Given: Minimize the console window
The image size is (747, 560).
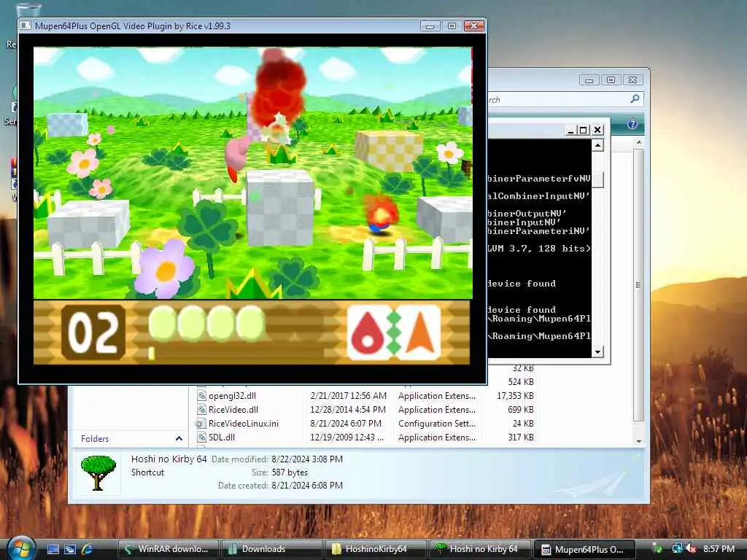Looking at the screenshot, I should pyautogui.click(x=570, y=130).
